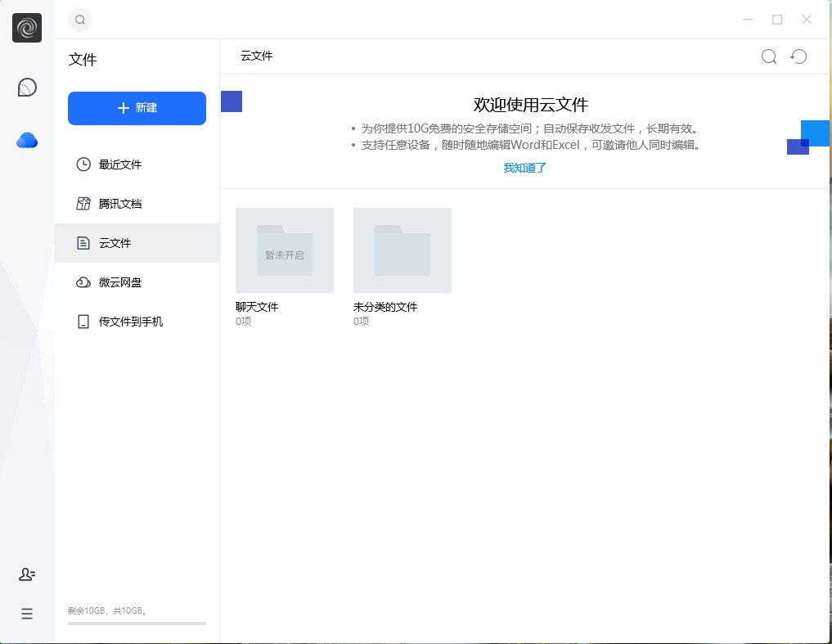This screenshot has width=832, height=644.
Task: Click the storage usage bar
Action: click(137, 624)
